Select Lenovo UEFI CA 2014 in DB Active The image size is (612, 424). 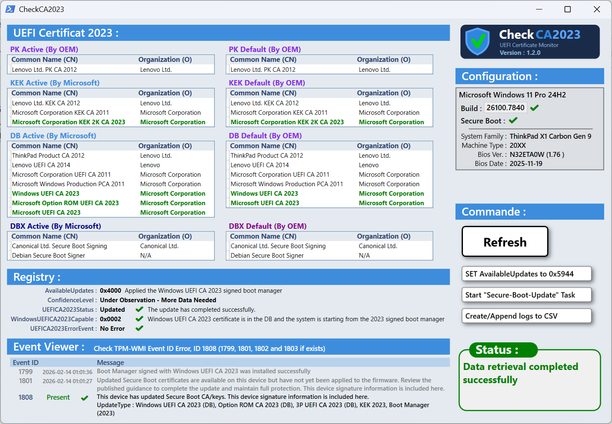tap(111, 165)
